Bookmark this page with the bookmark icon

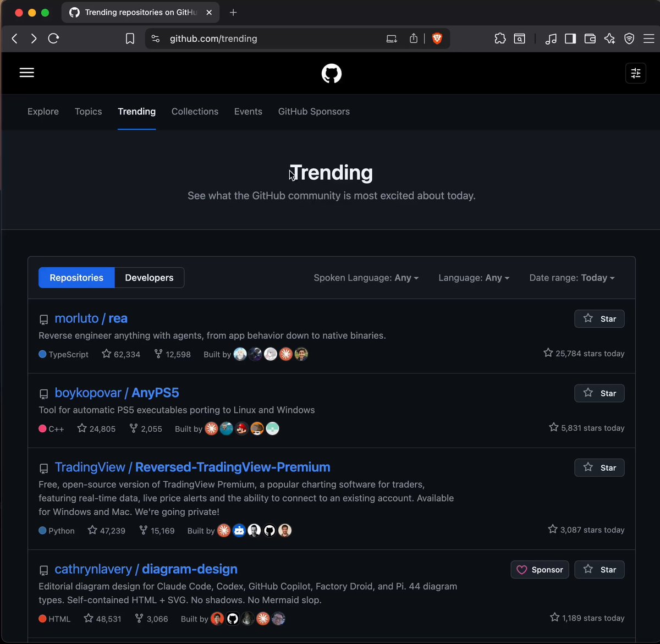pyautogui.click(x=130, y=38)
